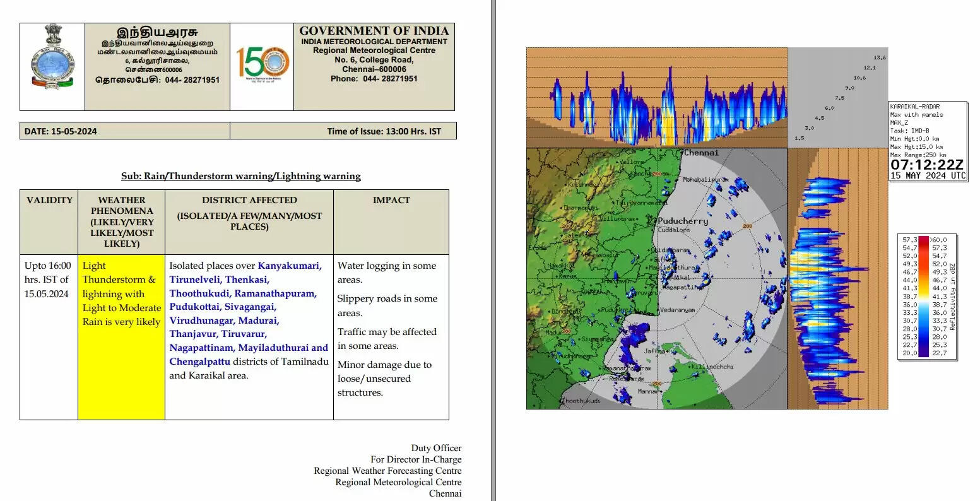Select the DATE: 15-05-2024 field
980x501 pixels.
61,131
